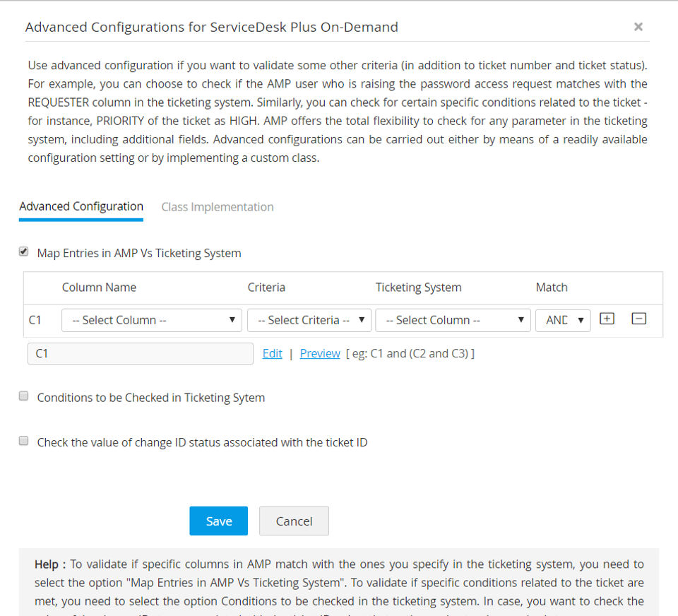
Task: Add a new criteria row with plus icon
Action: tap(607, 319)
